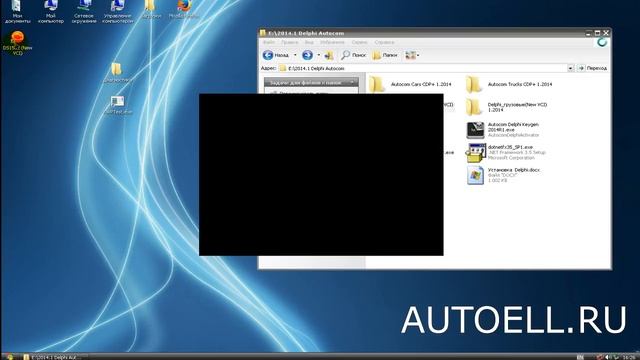This screenshot has height=360, width=640.
Task: Select Delphi_грузовые(New VCI) 1.2014 folder
Action: coord(507,107)
